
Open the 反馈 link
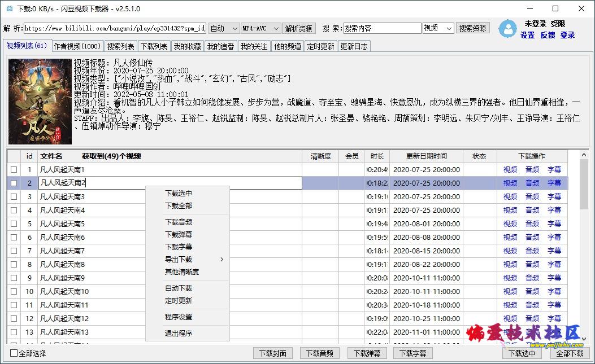(548, 35)
